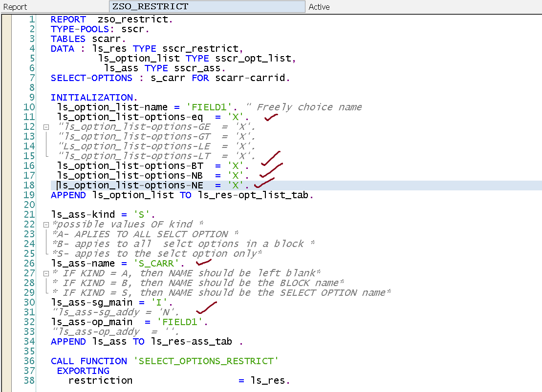This screenshot has height=392, width=542.
Task: Click line number 19 in the gutter
Action: tap(29, 195)
